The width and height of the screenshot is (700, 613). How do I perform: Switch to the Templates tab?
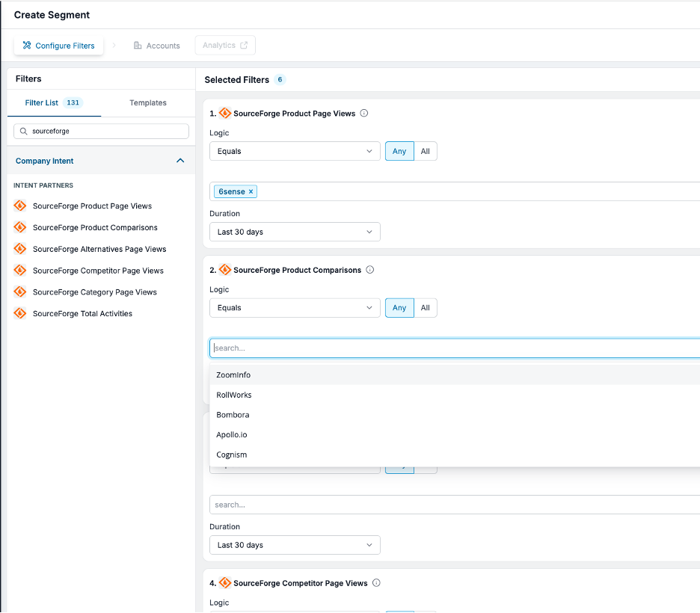148,103
